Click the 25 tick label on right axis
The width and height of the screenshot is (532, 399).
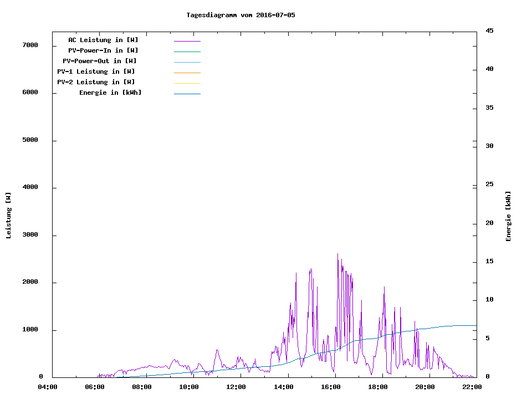click(x=489, y=185)
